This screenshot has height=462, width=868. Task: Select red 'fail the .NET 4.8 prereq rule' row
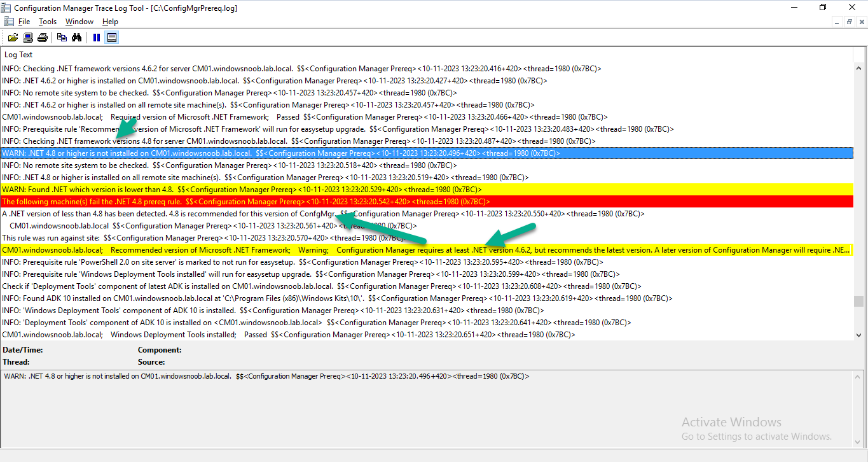point(427,202)
